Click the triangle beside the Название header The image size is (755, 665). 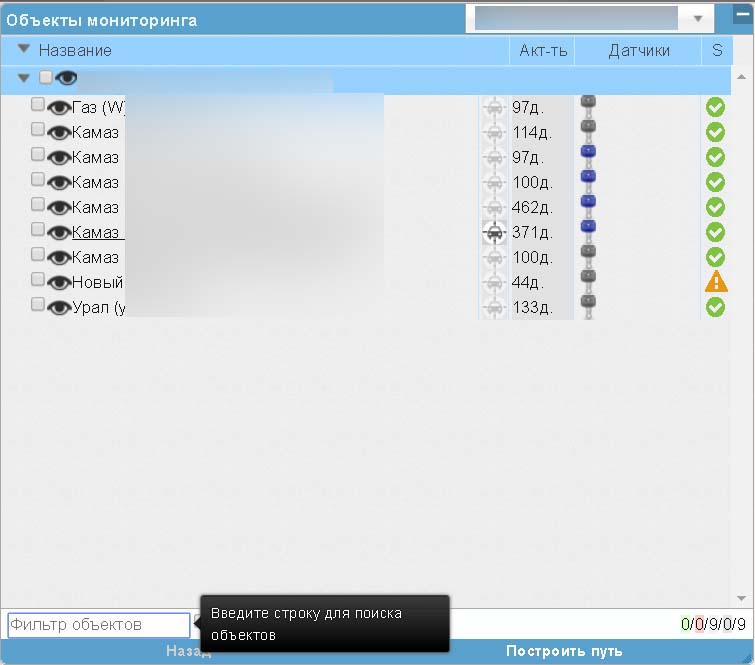[x=24, y=49]
